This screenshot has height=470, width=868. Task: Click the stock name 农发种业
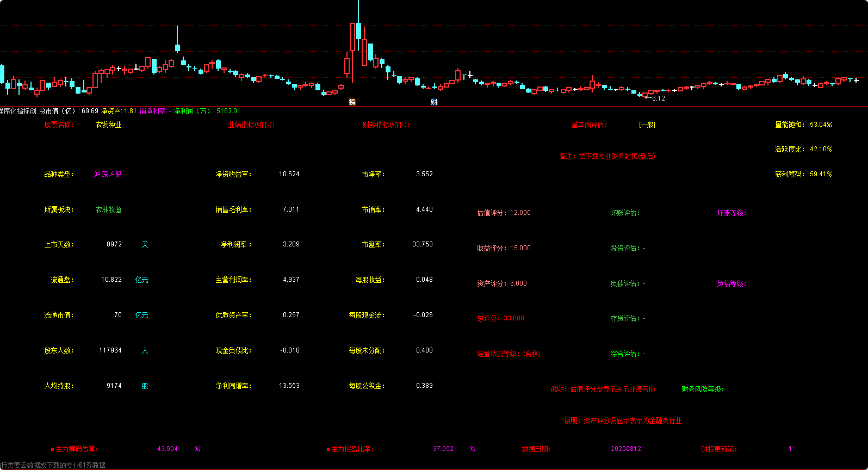[x=108, y=125]
